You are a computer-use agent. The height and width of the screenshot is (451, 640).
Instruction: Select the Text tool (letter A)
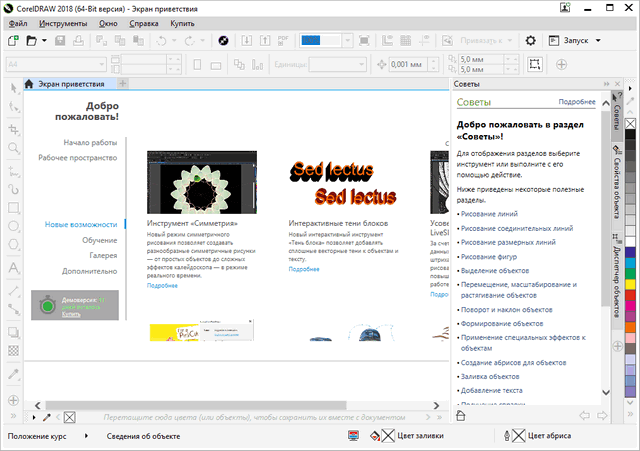coord(14,268)
